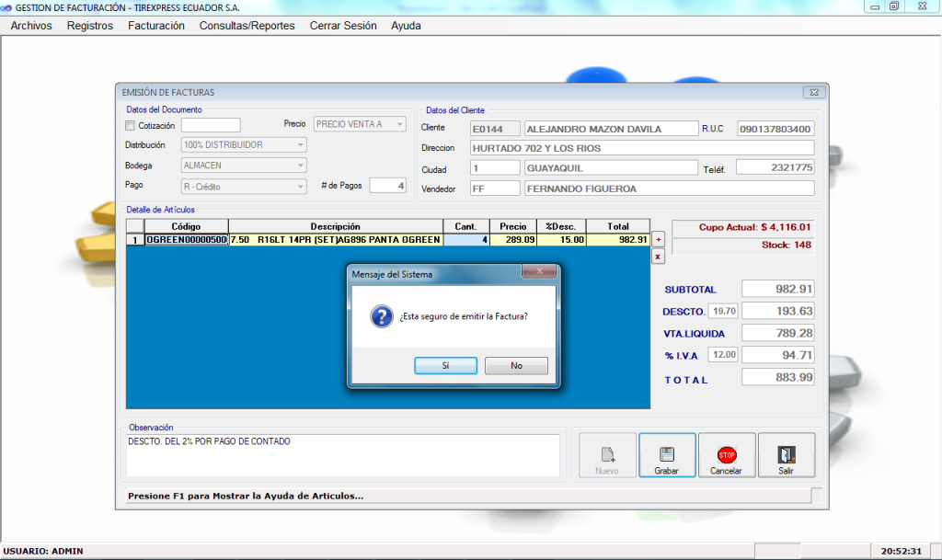
Task: Close the Mensaje del Sistema dialog
Action: pos(538,272)
